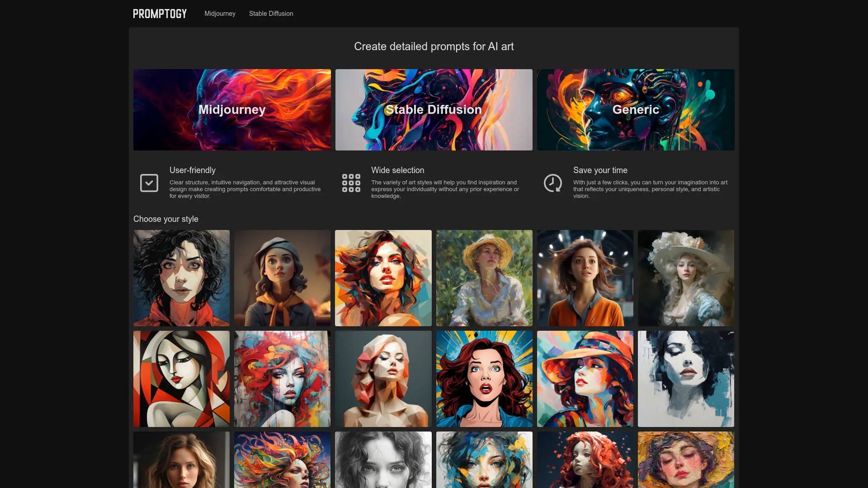Select the Midjourney banner card
868x488 pixels.
pos(232,110)
